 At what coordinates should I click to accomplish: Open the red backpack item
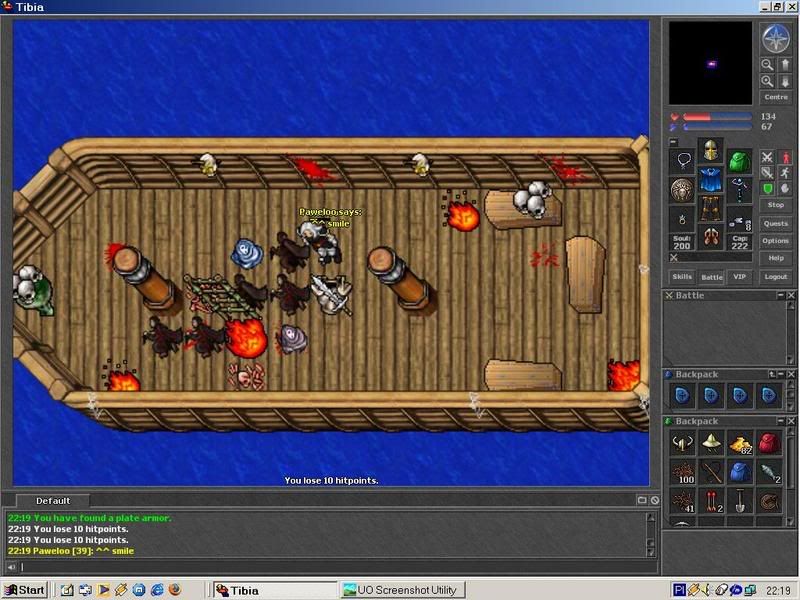coord(769,443)
